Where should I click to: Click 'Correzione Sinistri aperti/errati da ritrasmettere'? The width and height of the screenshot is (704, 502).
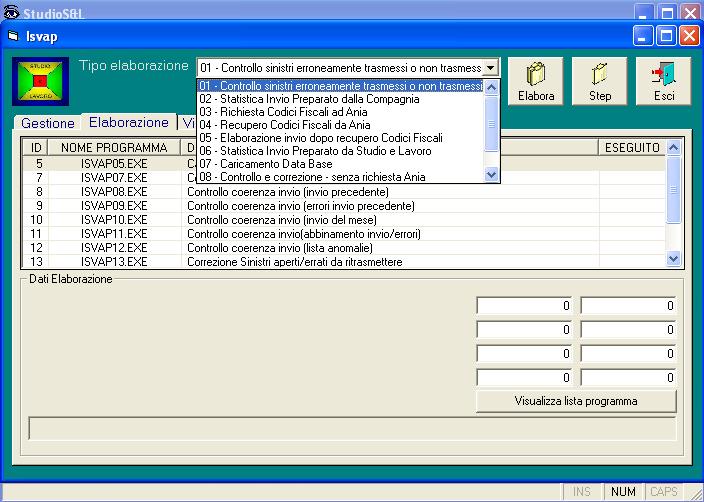295,262
